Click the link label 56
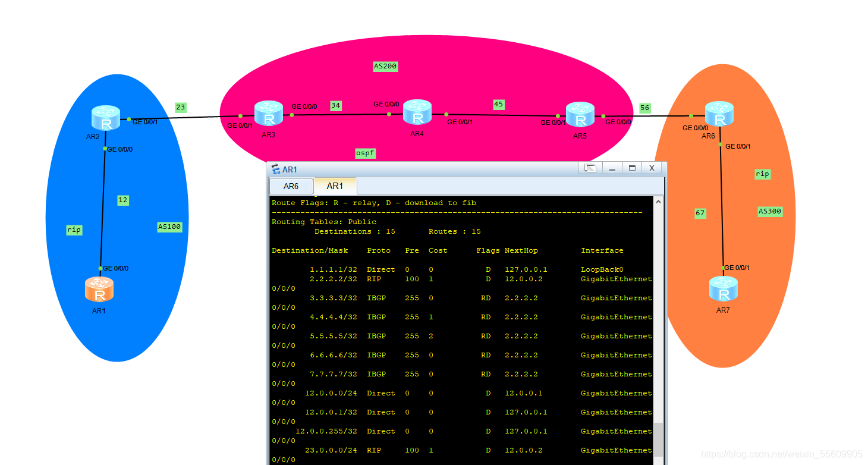Image resolution: width=868 pixels, height=465 pixels. click(645, 108)
